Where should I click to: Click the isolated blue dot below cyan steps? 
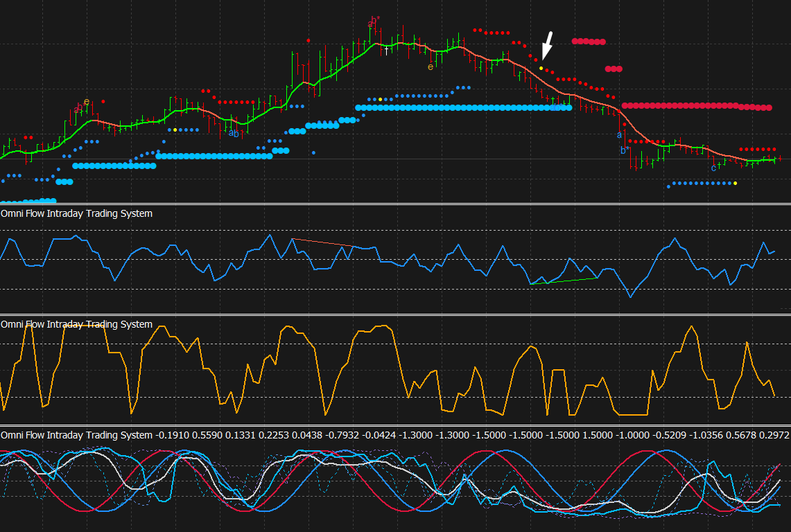[314, 152]
